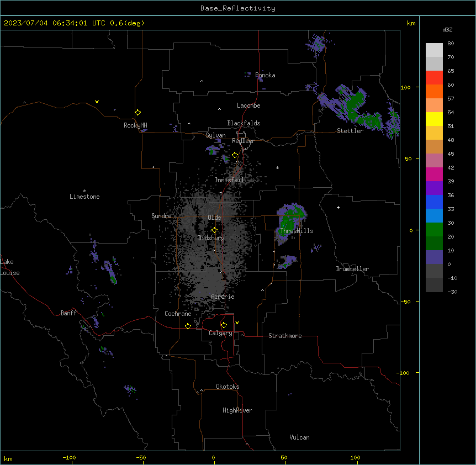
Task: Click the yellow diamond marker above Calgary label
Action: coord(224,325)
